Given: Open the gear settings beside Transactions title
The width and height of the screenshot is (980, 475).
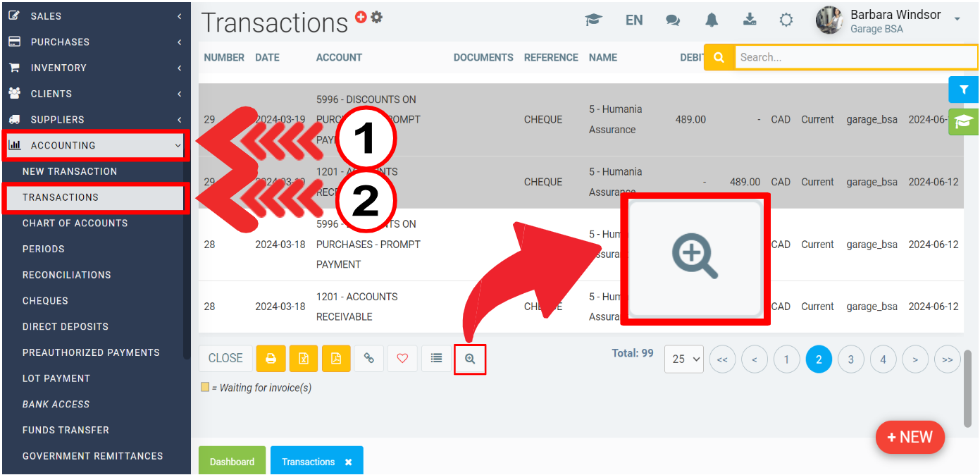Looking at the screenshot, I should click(377, 17).
